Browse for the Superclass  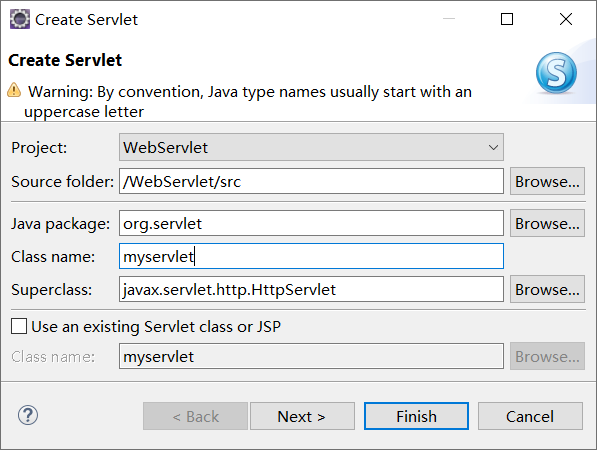(x=547, y=289)
